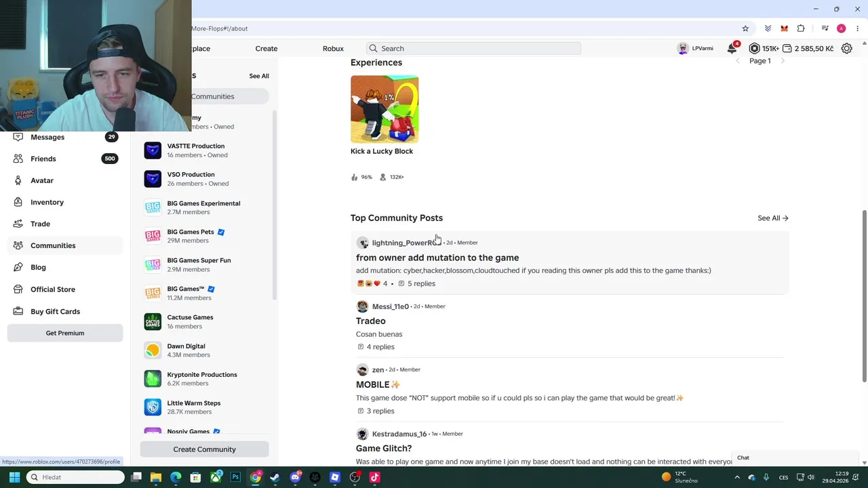This screenshot has width=868, height=488.
Task: Open Messi_11e0 user profile
Action: (x=390, y=306)
